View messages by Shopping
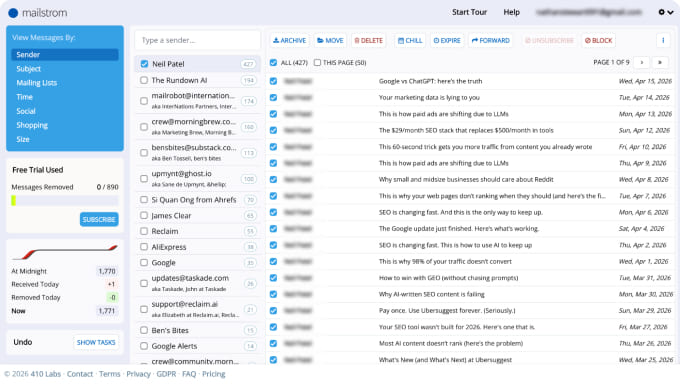This screenshot has width=680, height=384. click(32, 125)
